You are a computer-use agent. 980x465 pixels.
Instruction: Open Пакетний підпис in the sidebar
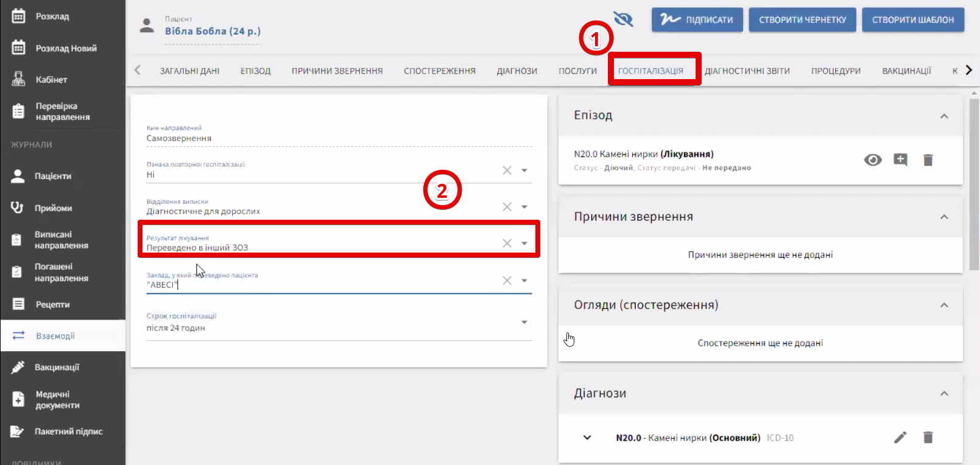(x=68, y=432)
